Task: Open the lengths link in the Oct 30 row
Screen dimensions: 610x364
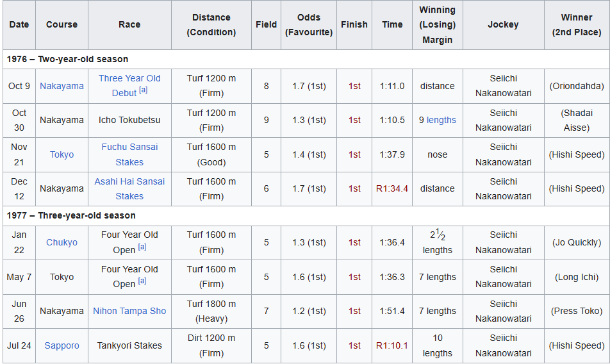Action: [441, 120]
